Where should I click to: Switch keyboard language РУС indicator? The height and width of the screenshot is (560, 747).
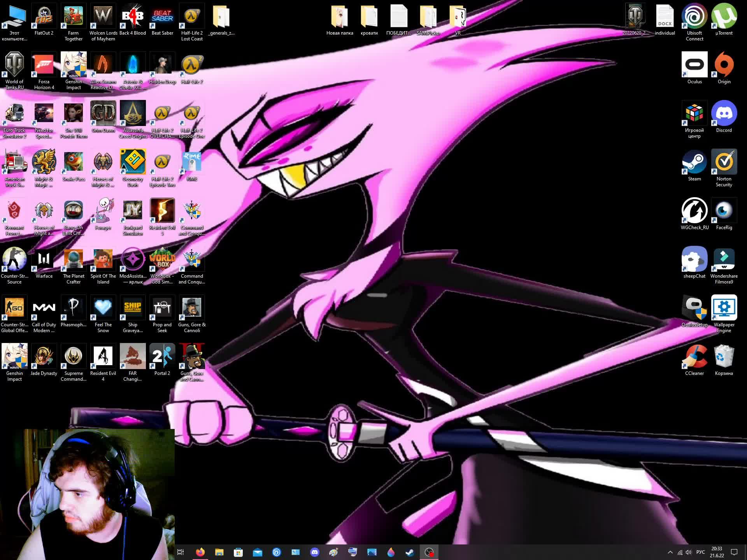pos(701,552)
